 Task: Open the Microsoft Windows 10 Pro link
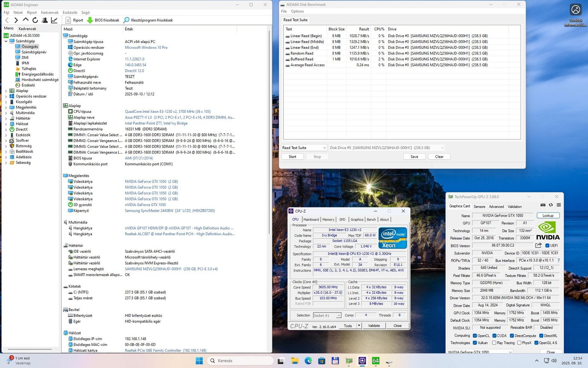tap(146, 48)
